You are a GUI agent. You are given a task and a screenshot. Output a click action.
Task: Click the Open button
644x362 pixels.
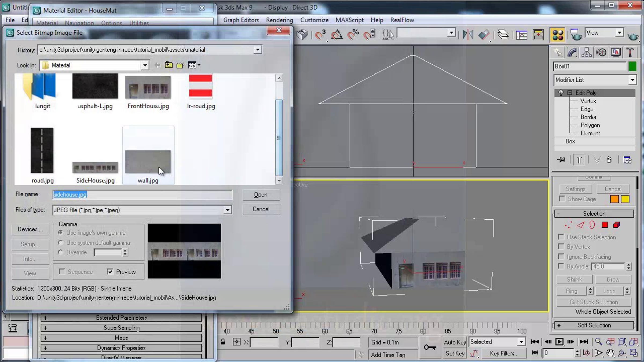click(x=261, y=195)
